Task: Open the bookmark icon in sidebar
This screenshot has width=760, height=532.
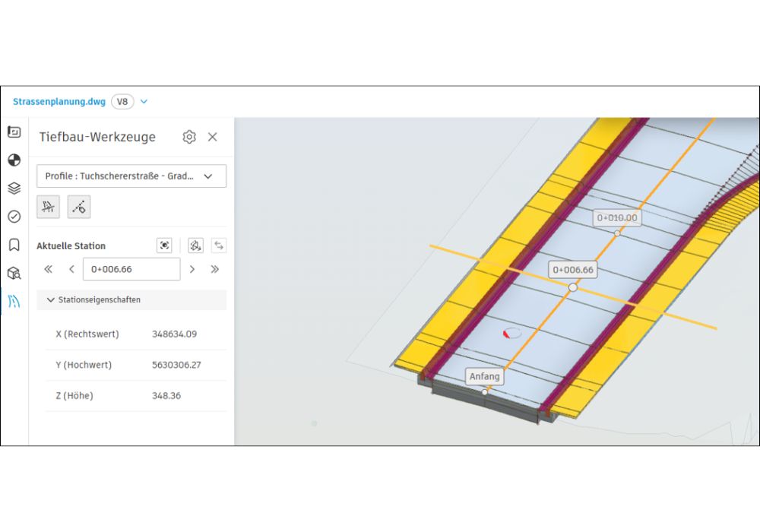Action: click(x=14, y=245)
